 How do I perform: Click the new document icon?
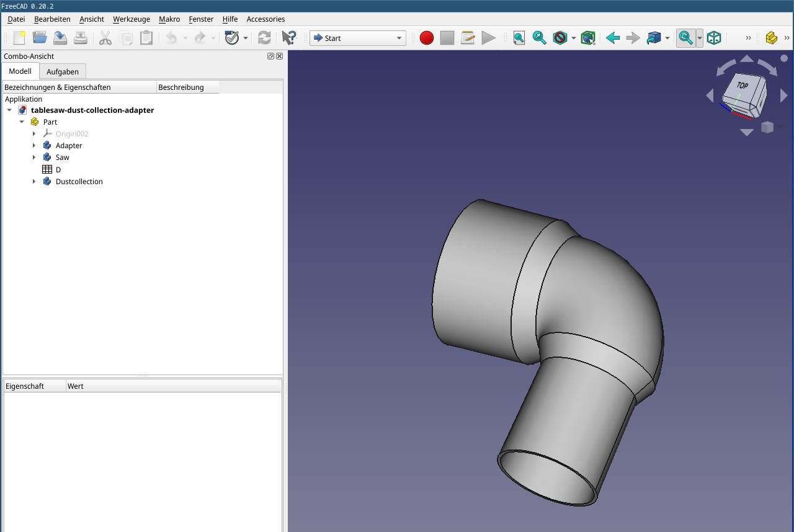(19, 38)
